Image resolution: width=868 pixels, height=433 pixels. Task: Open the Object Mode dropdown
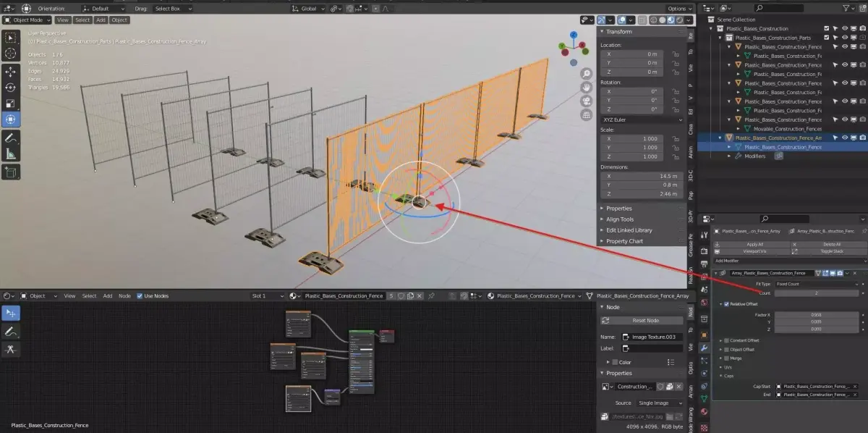[27, 20]
